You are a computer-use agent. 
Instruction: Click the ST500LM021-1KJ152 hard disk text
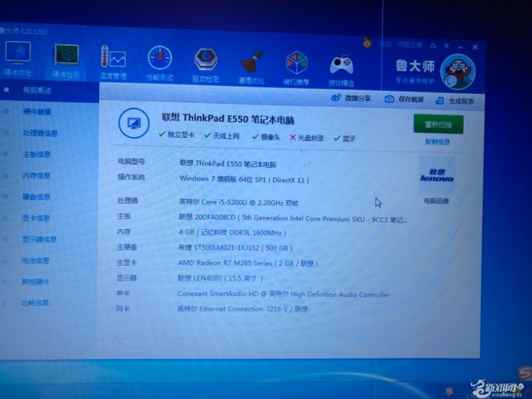click(x=235, y=248)
